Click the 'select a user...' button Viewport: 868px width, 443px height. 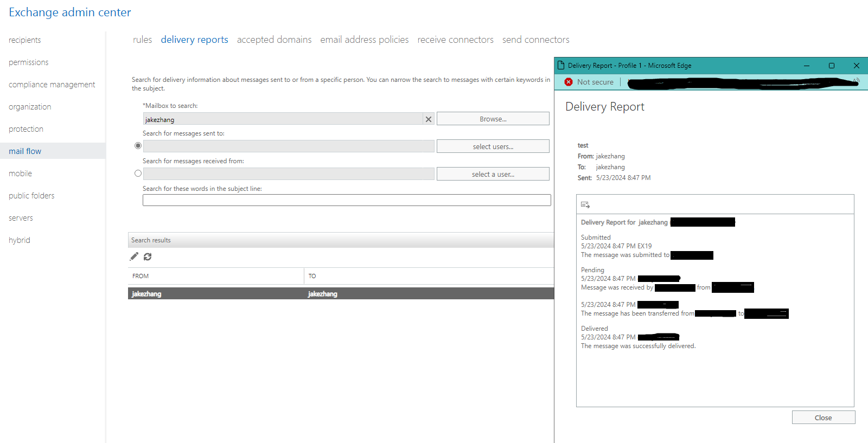(493, 174)
